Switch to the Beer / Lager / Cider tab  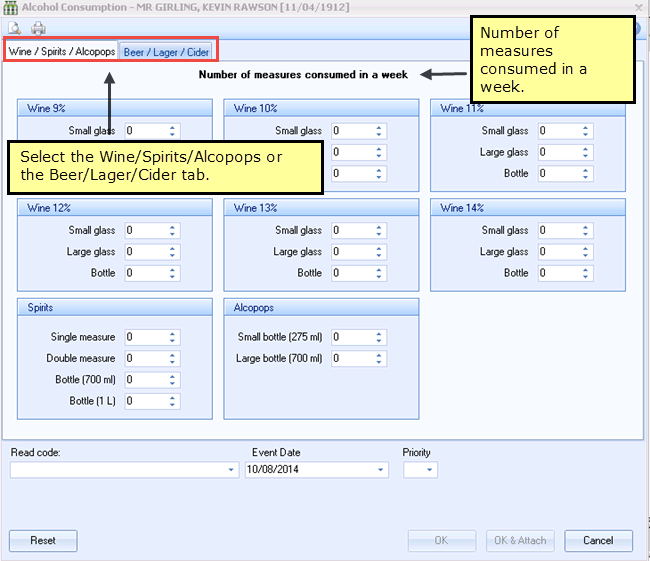pyautogui.click(x=166, y=51)
